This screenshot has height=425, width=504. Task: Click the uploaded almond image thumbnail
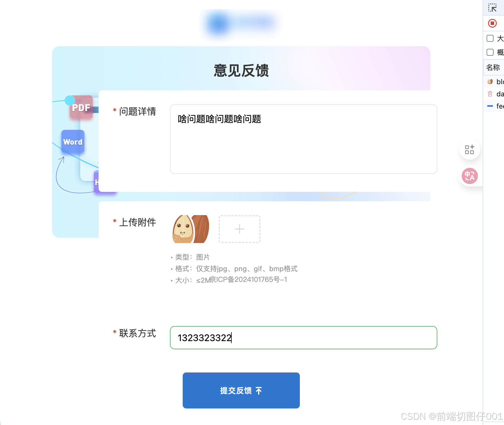pyautogui.click(x=191, y=229)
